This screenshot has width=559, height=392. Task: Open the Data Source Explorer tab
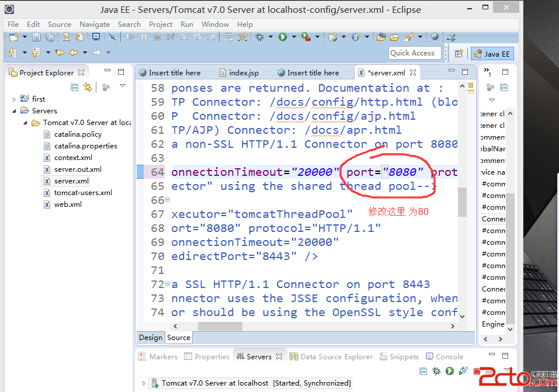(331, 357)
